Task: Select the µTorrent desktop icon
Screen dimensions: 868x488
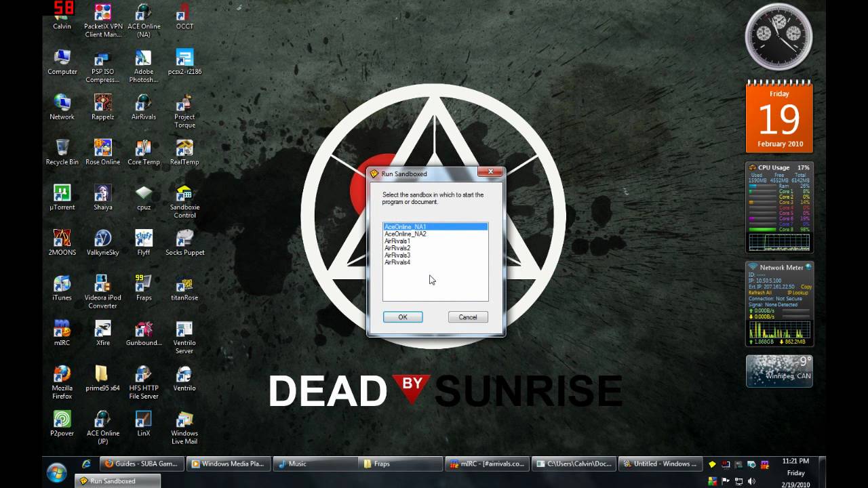Action: (x=62, y=197)
